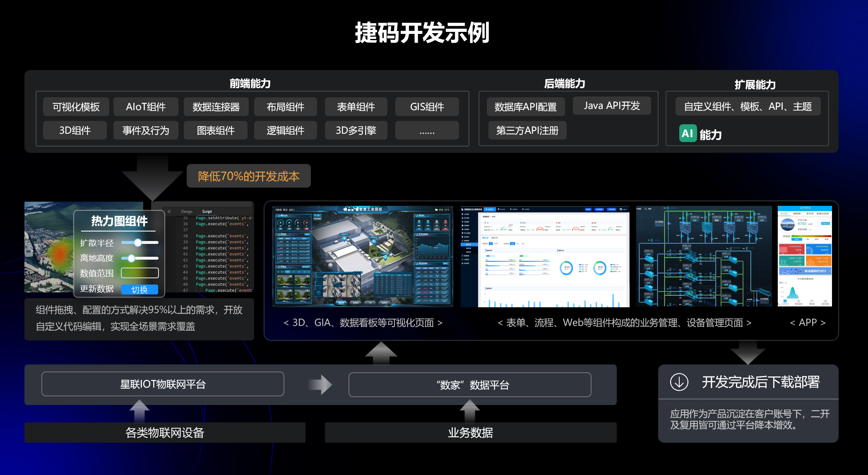This screenshot has height=475, width=868.
Task: Open the mobile APP screenshot thumbnail
Action: click(x=804, y=256)
